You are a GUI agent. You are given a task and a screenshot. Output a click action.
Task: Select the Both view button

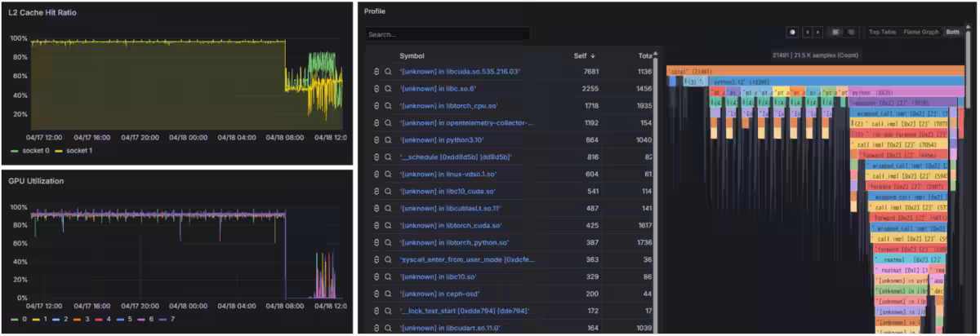(952, 32)
